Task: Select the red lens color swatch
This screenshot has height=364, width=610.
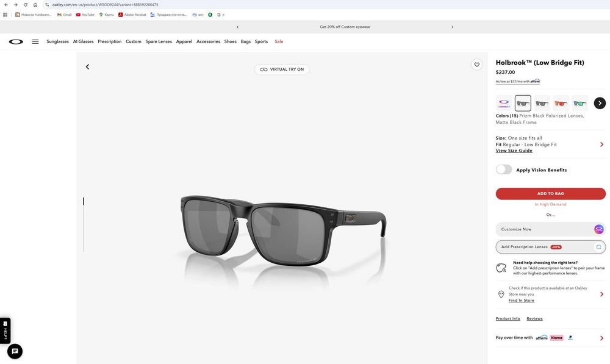Action: point(561,103)
